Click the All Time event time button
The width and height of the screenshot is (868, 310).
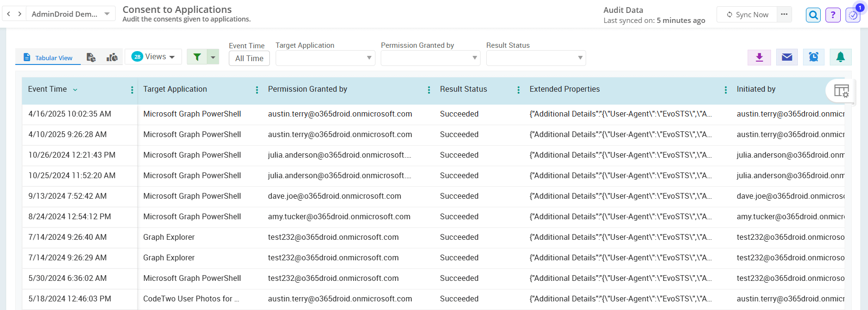pyautogui.click(x=249, y=58)
